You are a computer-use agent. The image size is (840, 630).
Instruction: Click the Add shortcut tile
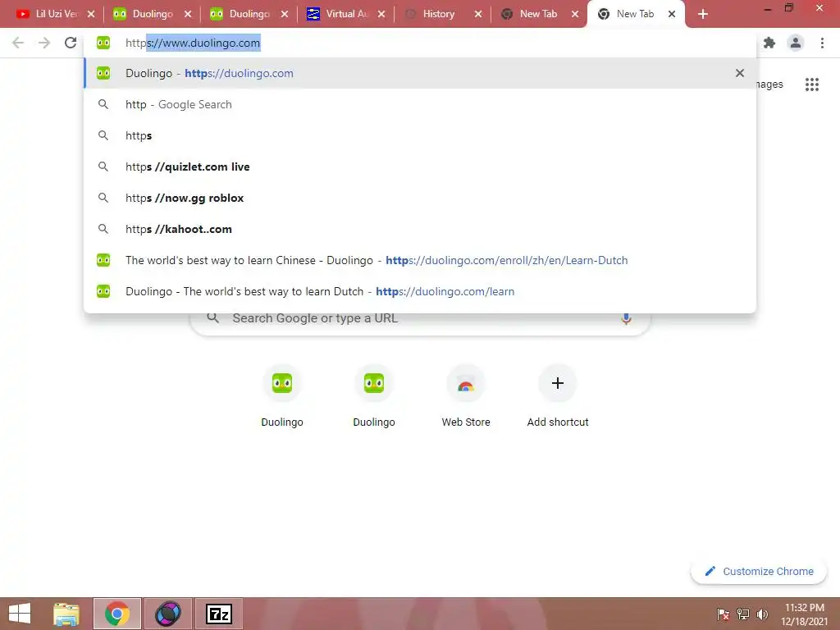coord(558,395)
